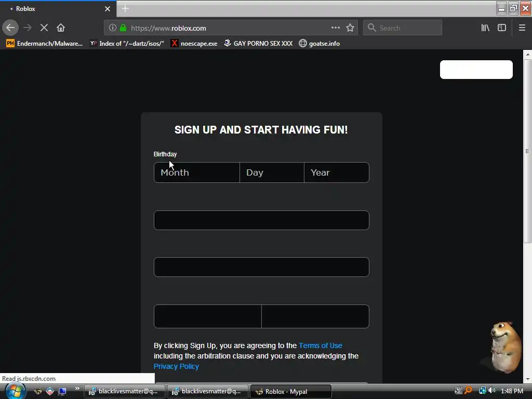Select the Roblox - Mypal taskbar button

tap(291, 391)
